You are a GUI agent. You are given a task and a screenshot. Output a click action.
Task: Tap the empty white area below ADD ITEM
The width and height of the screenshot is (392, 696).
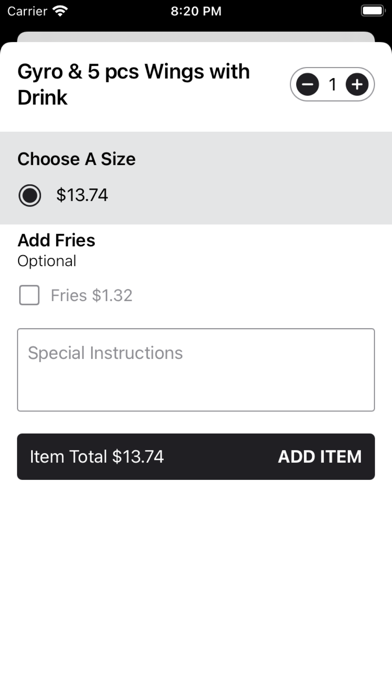pyautogui.click(x=196, y=586)
